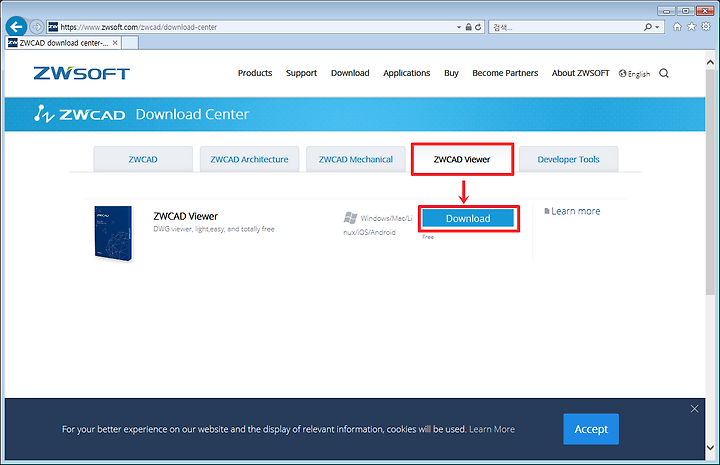Image resolution: width=720 pixels, height=465 pixels.
Task: Click the DWG viewer description text
Action: coord(214,229)
